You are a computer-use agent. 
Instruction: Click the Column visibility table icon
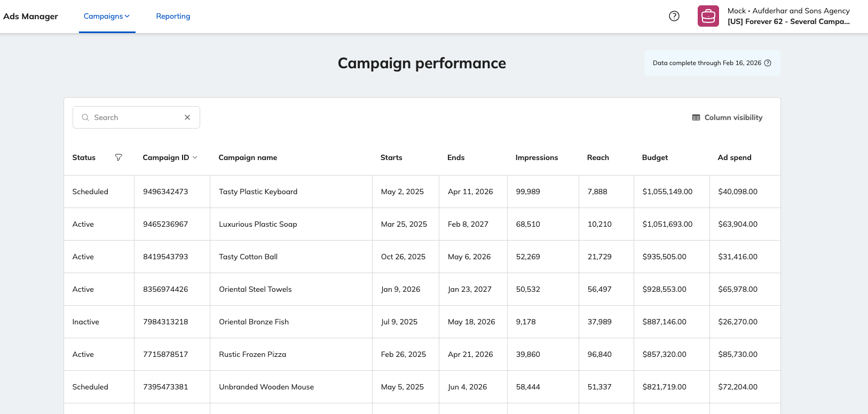coord(696,117)
